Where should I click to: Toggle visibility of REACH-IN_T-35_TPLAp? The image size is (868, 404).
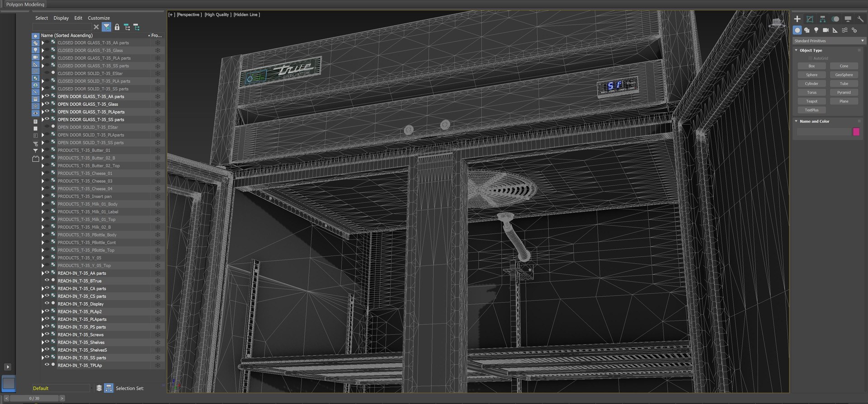pos(47,365)
